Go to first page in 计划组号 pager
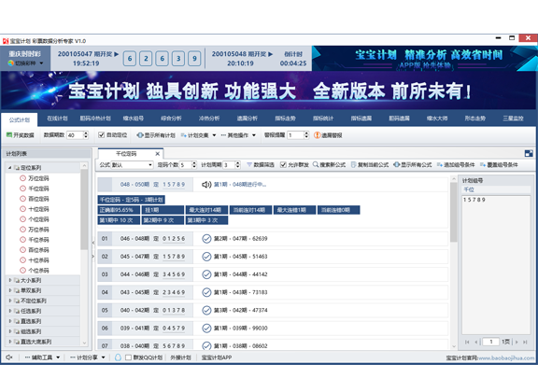The height and width of the screenshot is (392, 538). [x=467, y=342]
